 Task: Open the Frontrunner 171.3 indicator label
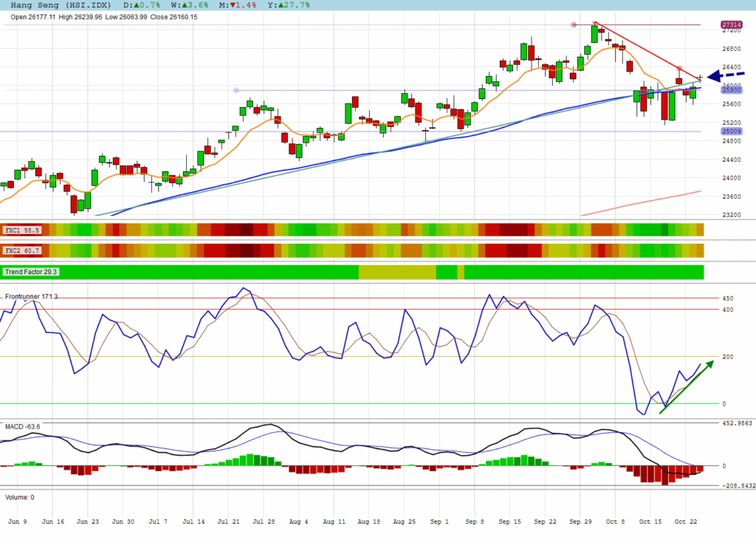point(32,296)
